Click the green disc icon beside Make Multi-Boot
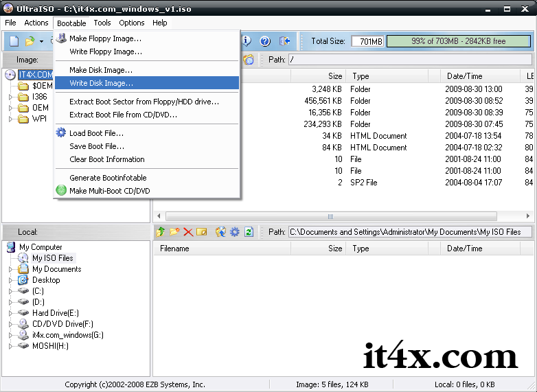Viewport: 537px width, 392px height. point(61,190)
